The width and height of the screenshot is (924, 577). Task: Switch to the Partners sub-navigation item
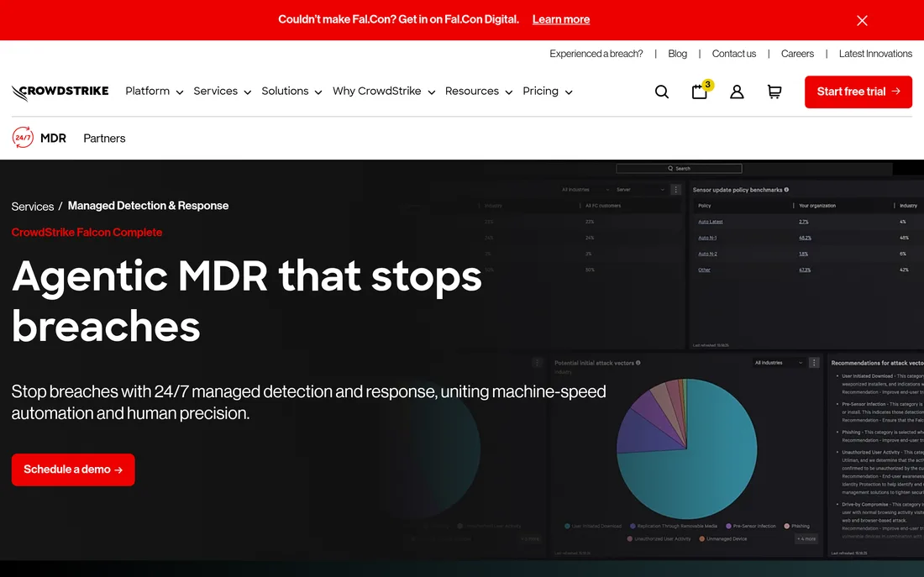point(104,139)
